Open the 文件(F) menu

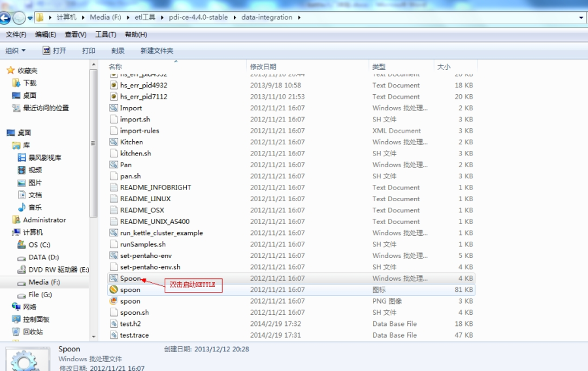click(x=16, y=35)
